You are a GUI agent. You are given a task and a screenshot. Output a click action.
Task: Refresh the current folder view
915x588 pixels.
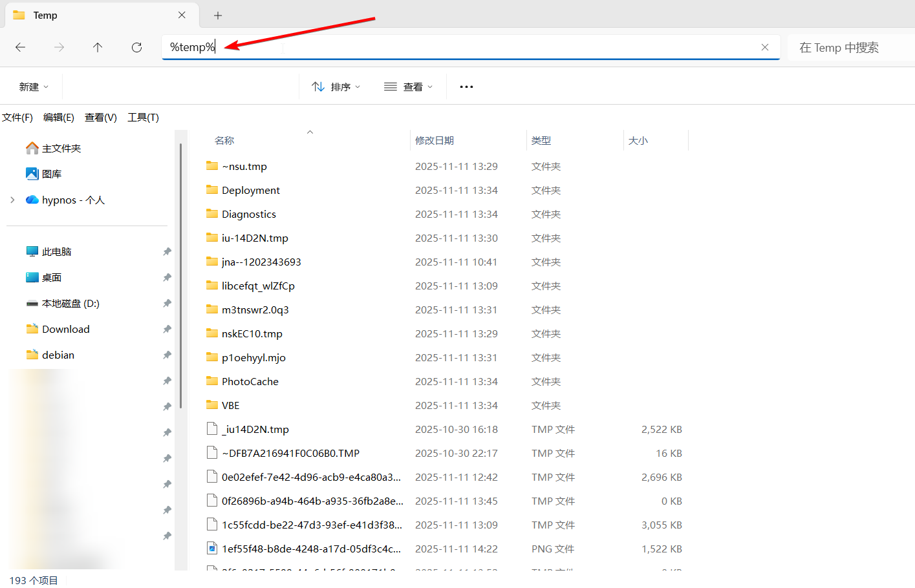(x=136, y=47)
